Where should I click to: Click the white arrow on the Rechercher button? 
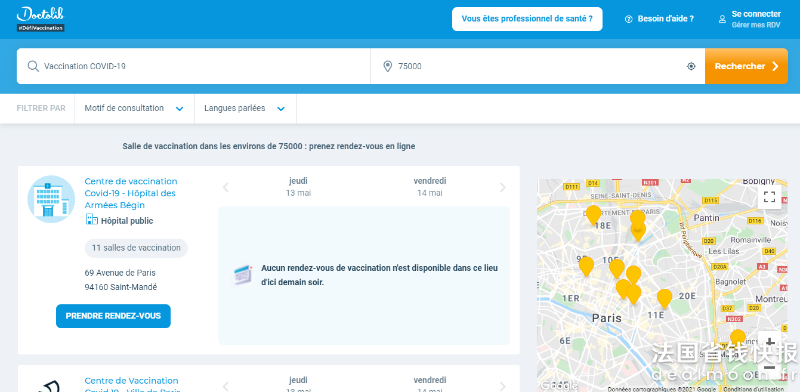(x=775, y=66)
